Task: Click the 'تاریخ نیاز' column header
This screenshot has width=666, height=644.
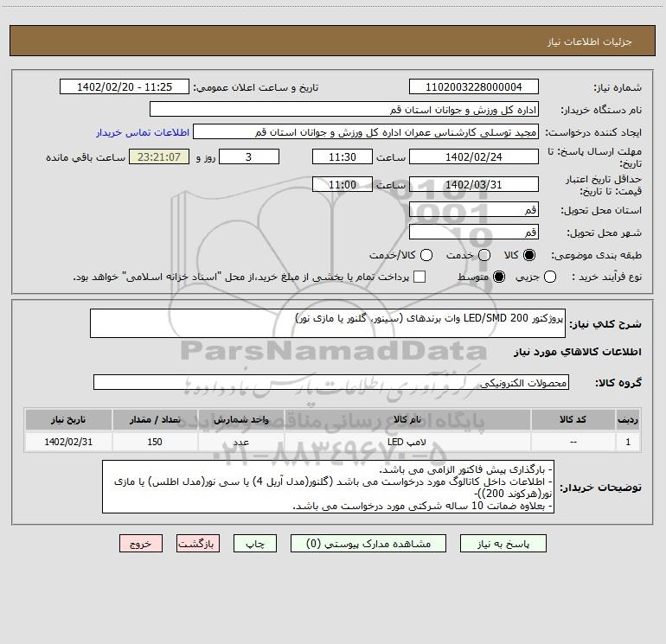Action: 68,419
